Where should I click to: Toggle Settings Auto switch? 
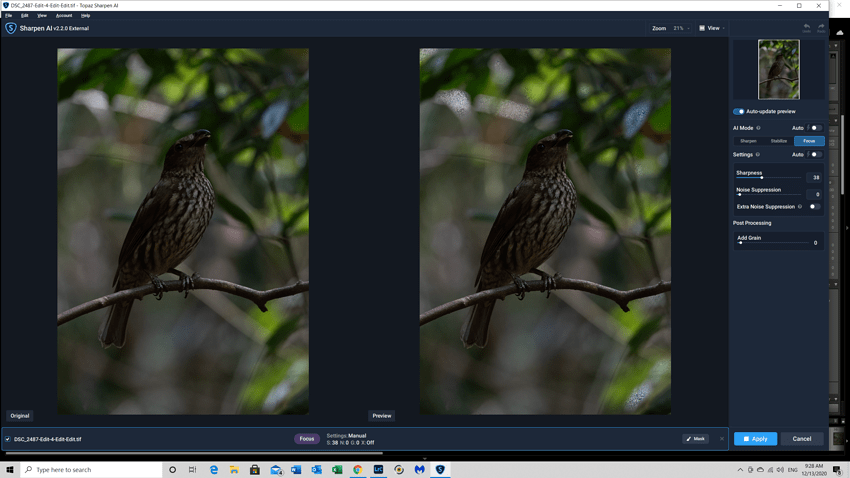816,154
